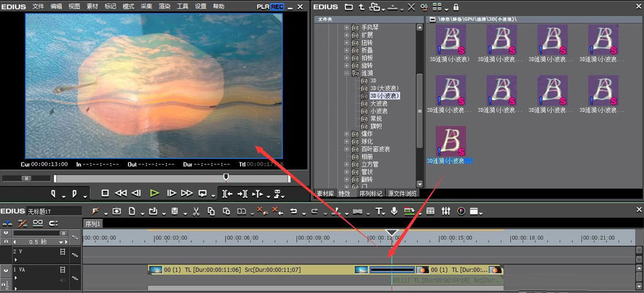
Task: Click the microphone voice-over icon
Action: point(394,211)
